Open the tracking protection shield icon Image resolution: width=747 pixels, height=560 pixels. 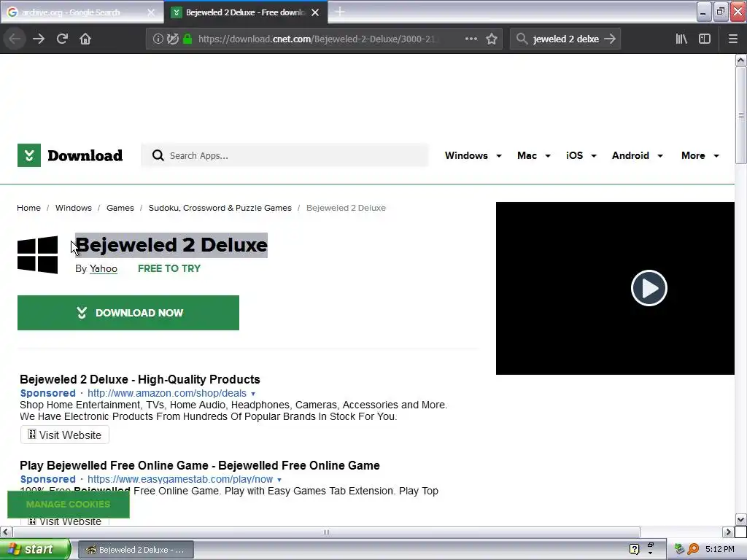pos(172,39)
